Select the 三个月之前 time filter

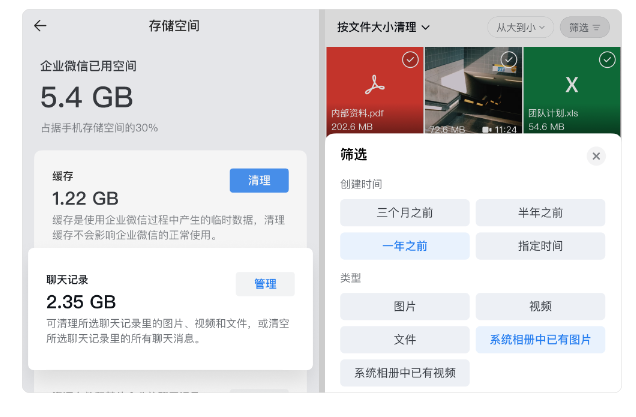coord(404,213)
